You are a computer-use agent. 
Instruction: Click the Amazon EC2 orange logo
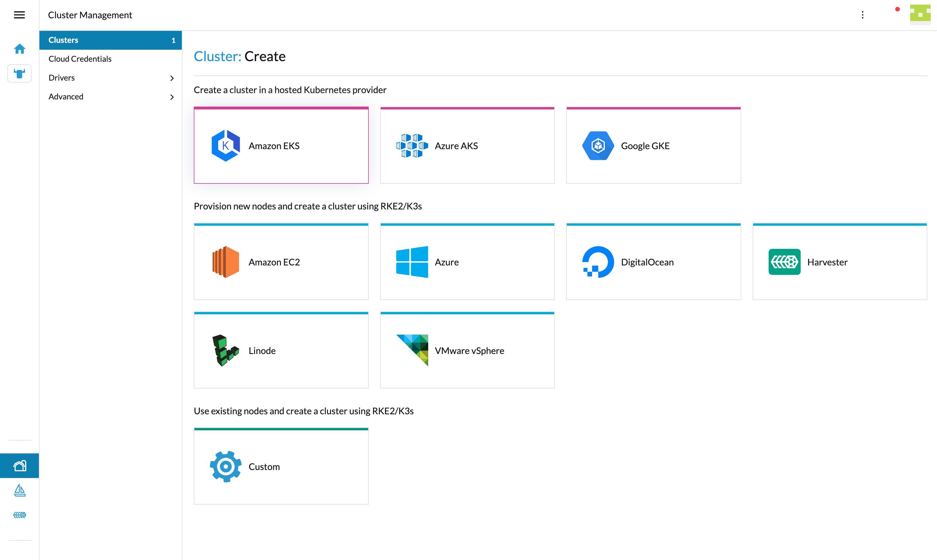[x=225, y=262]
